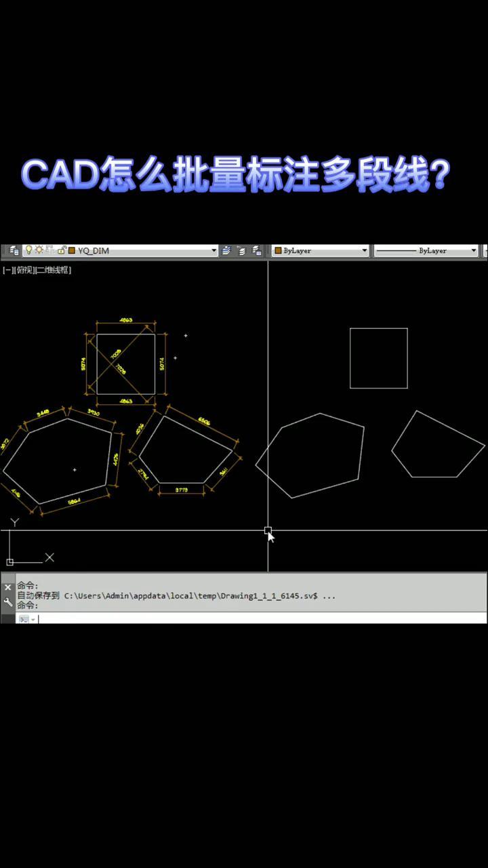Open the ByLayer color control dropdown

364,251
